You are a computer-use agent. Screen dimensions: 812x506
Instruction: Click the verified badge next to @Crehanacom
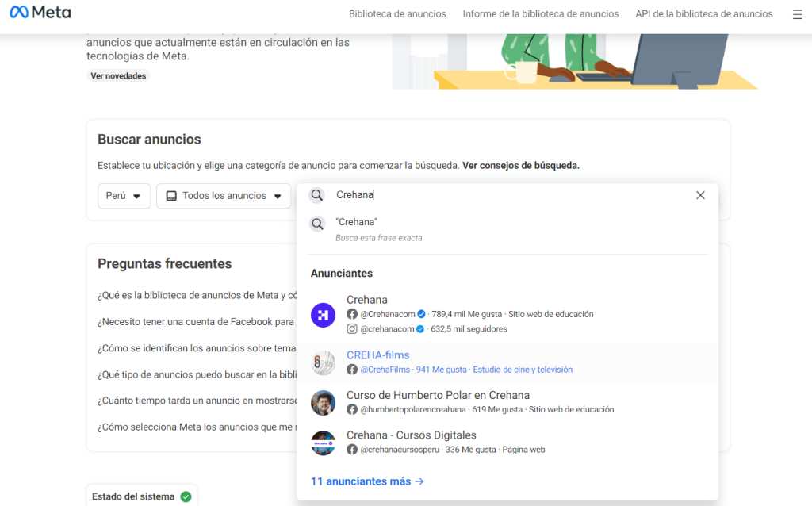coord(422,314)
